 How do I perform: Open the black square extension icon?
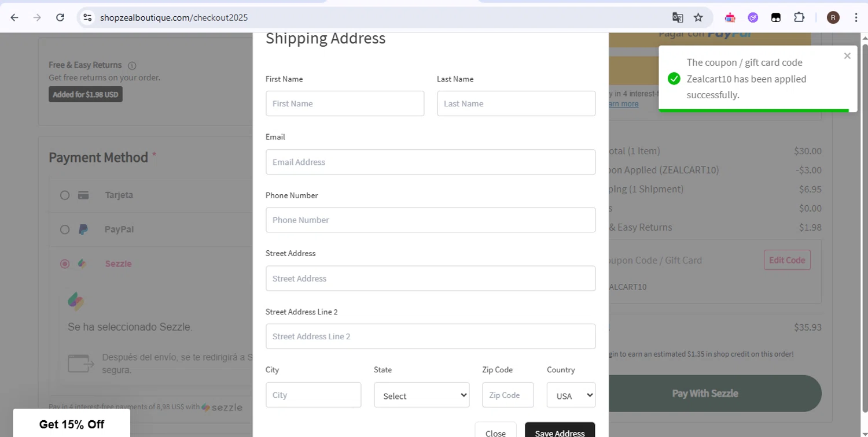[x=776, y=17]
